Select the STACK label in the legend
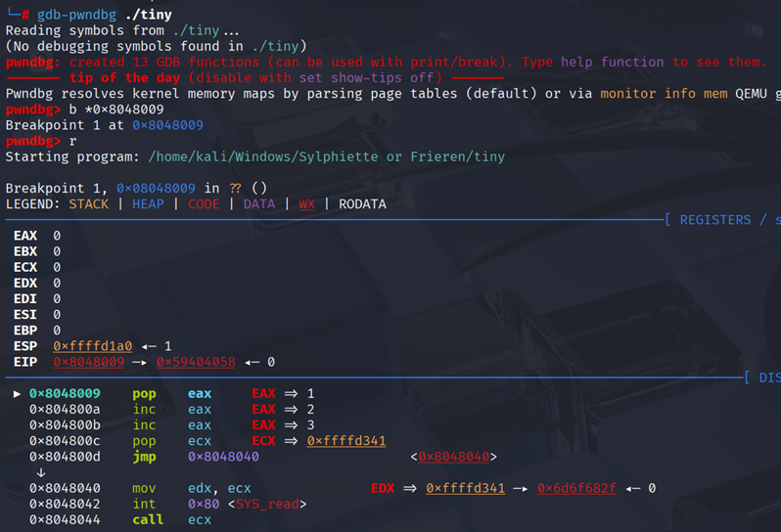The height and width of the screenshot is (532, 781). [89, 204]
